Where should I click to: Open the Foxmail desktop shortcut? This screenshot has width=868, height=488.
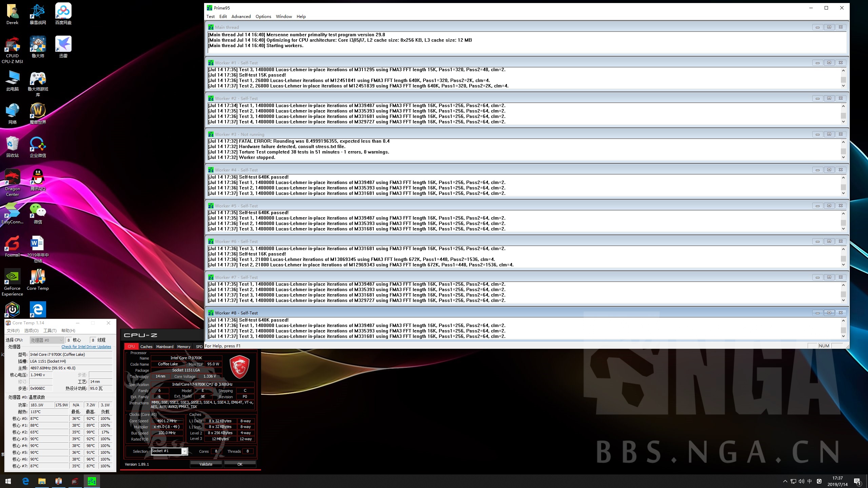tap(12, 244)
